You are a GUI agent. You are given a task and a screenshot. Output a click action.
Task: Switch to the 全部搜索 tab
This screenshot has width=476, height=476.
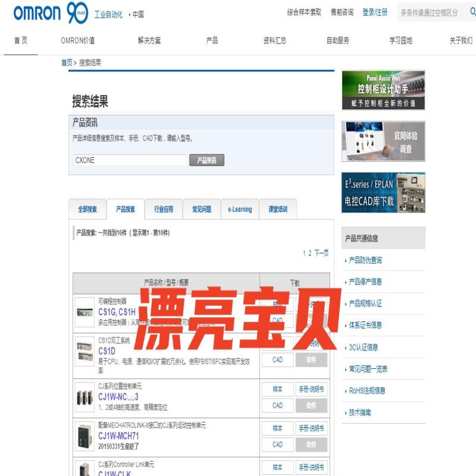point(87,209)
